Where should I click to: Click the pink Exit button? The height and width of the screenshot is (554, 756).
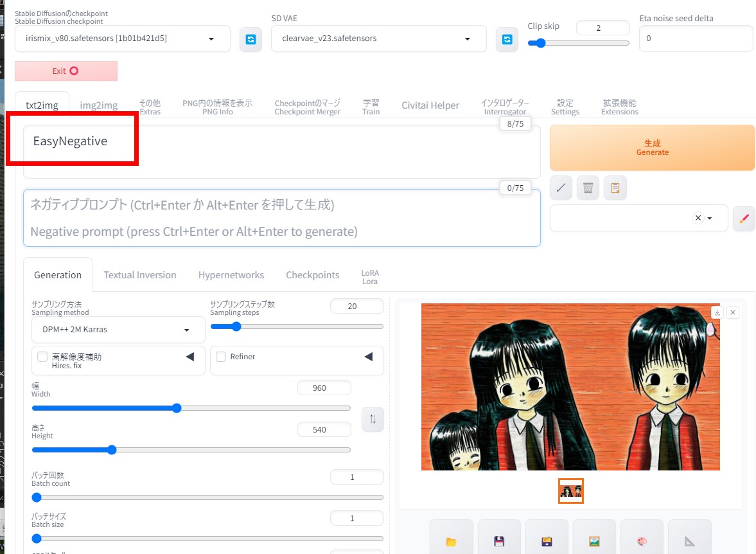(x=66, y=71)
